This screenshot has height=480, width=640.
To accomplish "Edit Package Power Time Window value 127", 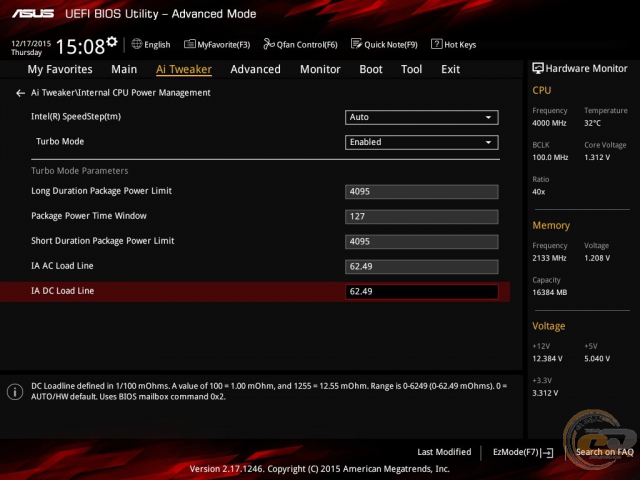I will [x=421, y=217].
